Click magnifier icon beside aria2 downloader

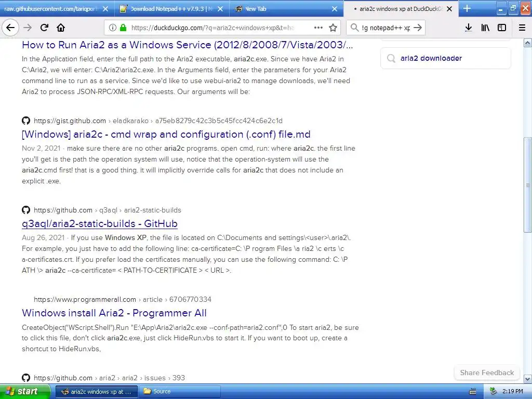(x=391, y=58)
